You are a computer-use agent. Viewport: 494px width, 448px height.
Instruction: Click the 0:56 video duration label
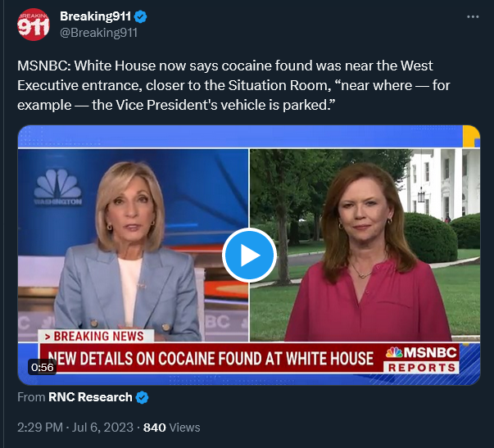43,368
